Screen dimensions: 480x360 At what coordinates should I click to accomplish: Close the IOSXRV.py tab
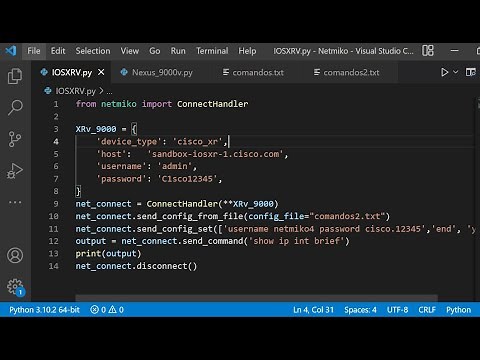[x=101, y=72]
